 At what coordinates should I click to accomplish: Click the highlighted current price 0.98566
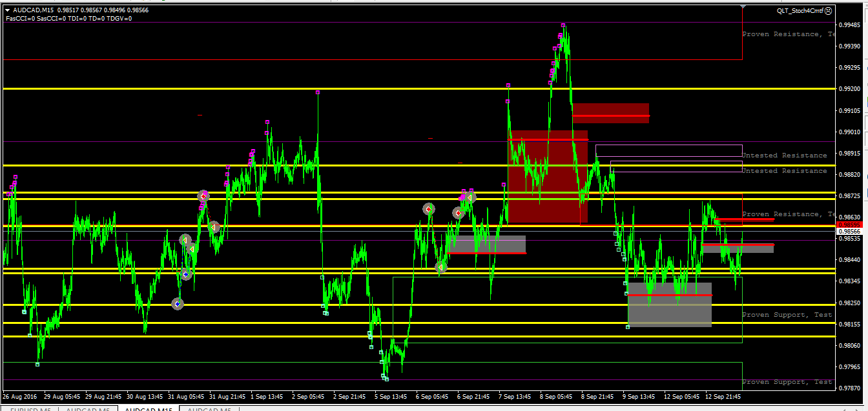click(x=849, y=231)
